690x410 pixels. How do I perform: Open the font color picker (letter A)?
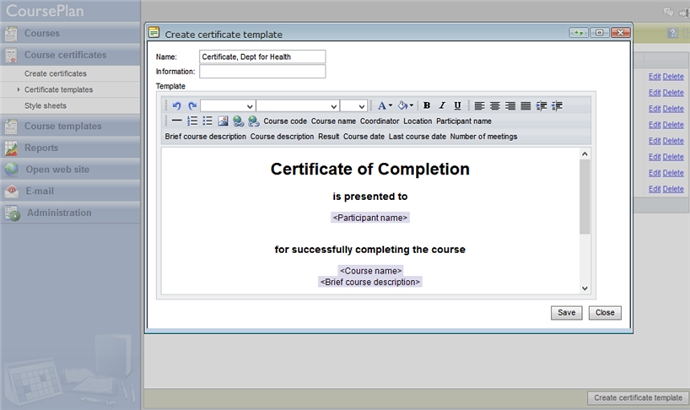(x=384, y=106)
